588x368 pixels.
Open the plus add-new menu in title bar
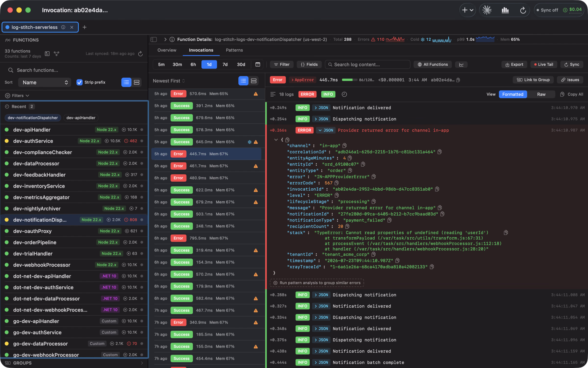(467, 10)
